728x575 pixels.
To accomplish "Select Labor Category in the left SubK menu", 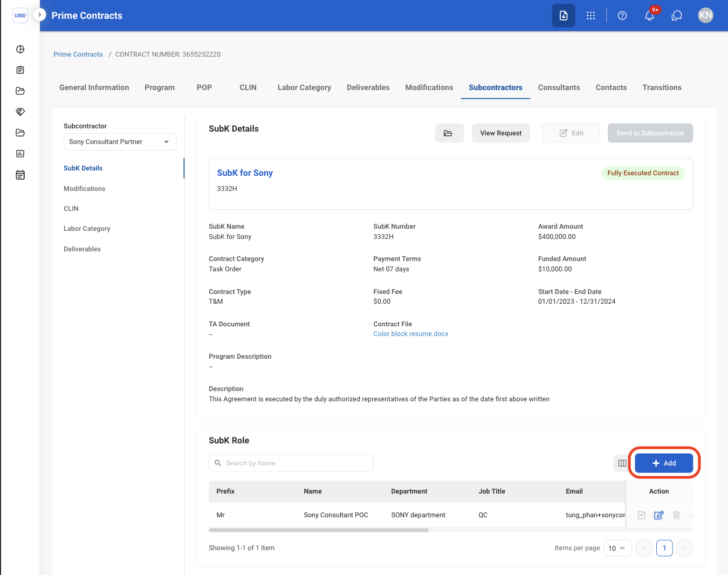I will coord(87,229).
